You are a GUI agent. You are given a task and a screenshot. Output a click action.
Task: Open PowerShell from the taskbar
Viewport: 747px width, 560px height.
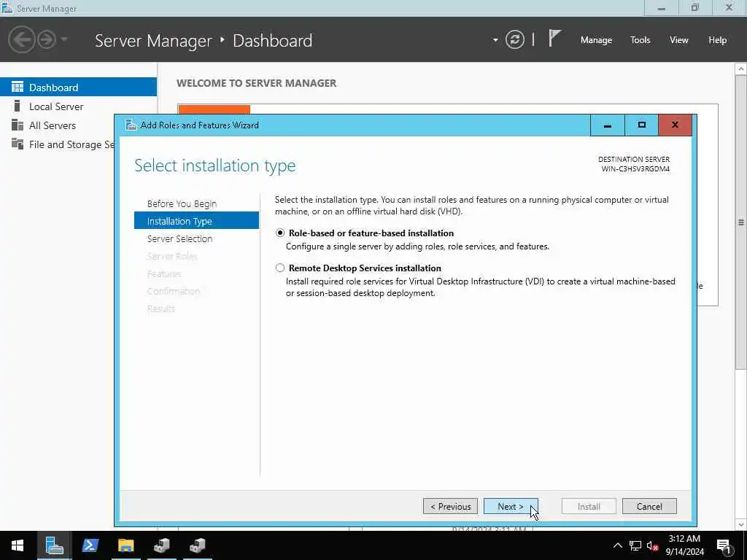click(90, 545)
